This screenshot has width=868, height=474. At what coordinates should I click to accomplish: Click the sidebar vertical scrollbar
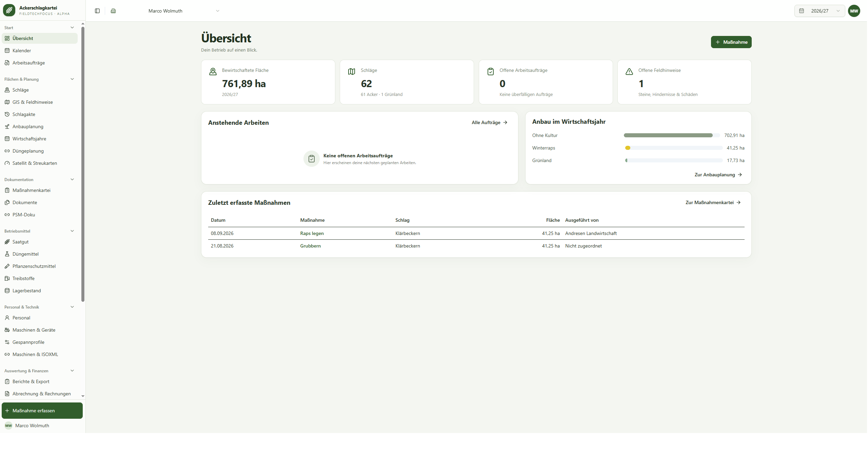tap(83, 164)
